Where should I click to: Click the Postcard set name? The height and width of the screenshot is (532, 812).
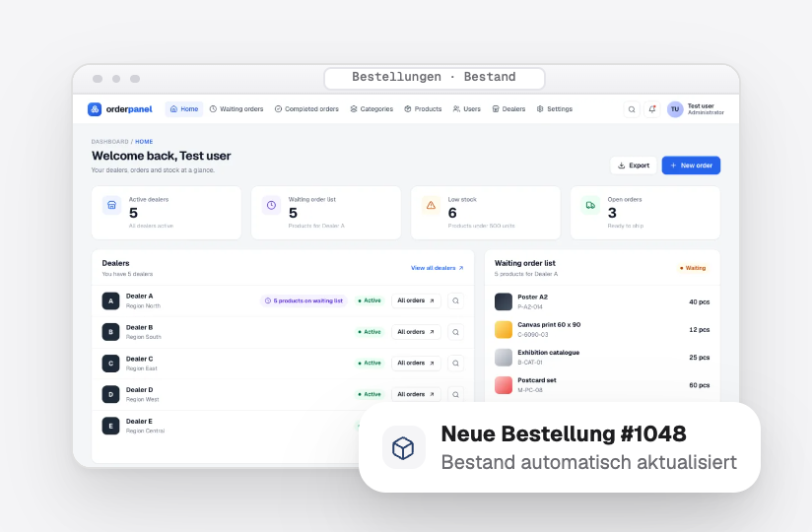pos(536,380)
